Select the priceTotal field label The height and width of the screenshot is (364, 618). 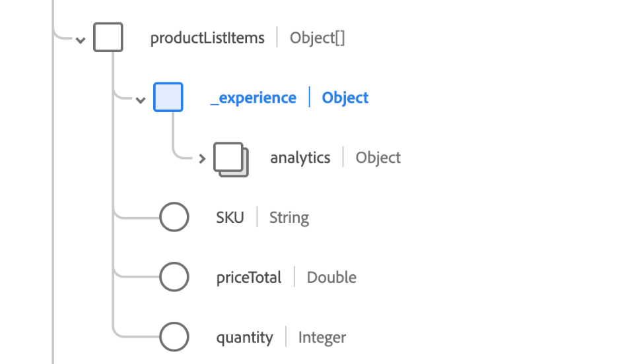coord(249,278)
